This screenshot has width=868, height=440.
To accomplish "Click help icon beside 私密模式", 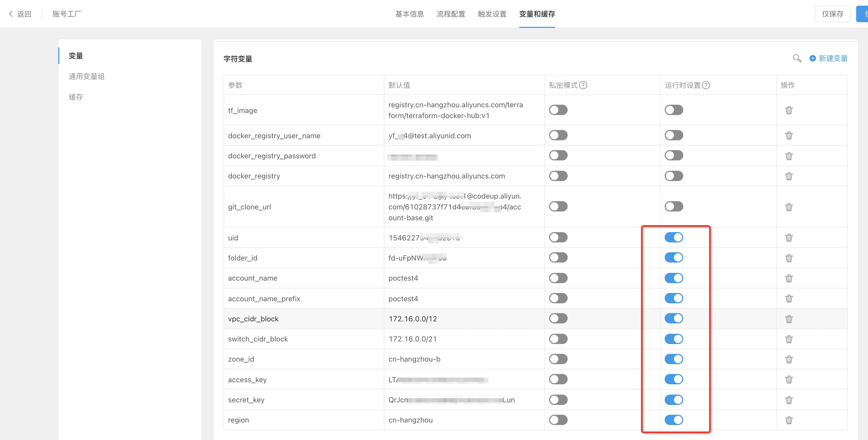I will (583, 85).
